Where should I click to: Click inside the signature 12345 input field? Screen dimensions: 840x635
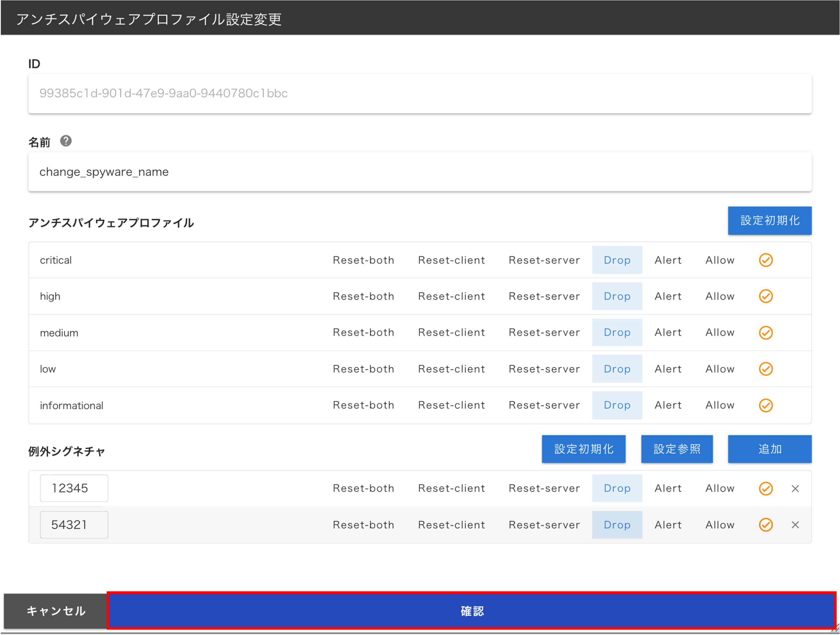[x=74, y=488]
